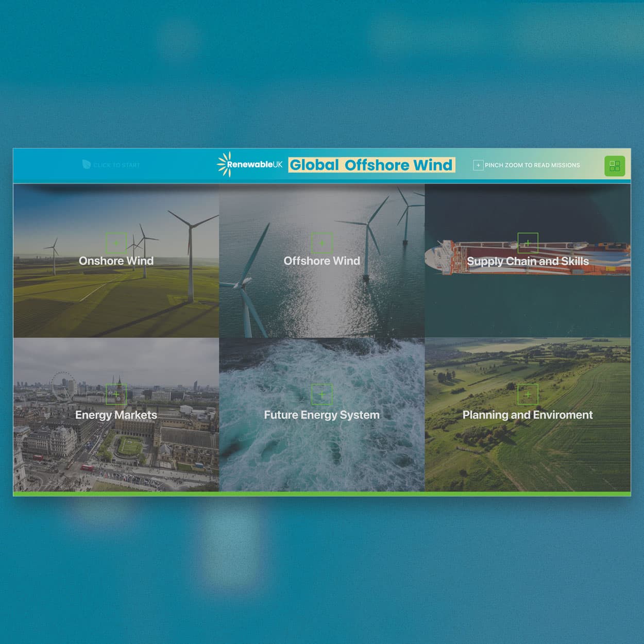Open the Energy Markets label
Image resolution: width=644 pixels, height=644 pixels.
coord(116,415)
